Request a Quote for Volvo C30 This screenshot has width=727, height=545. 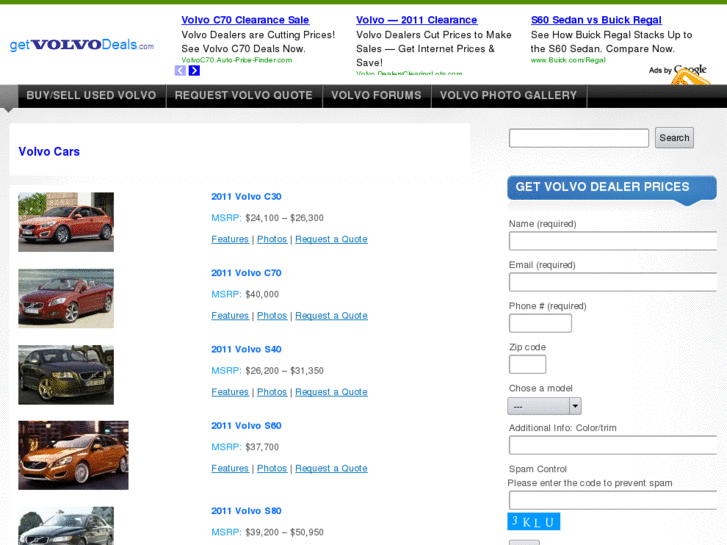(x=332, y=239)
